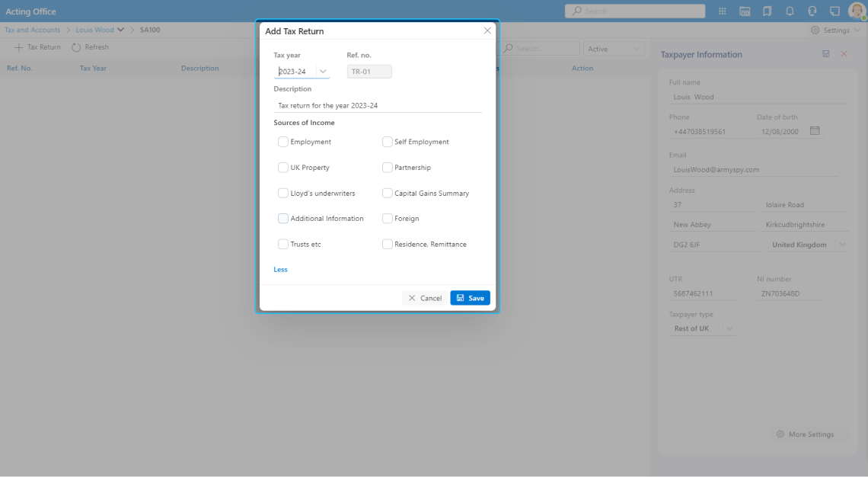This screenshot has height=477, width=868.
Task: Enable the Self Employment checkbox
Action: tap(388, 142)
